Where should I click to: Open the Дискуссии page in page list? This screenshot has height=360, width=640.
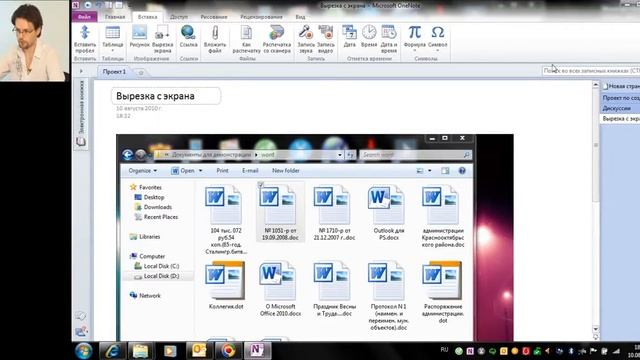pyautogui.click(x=621, y=108)
